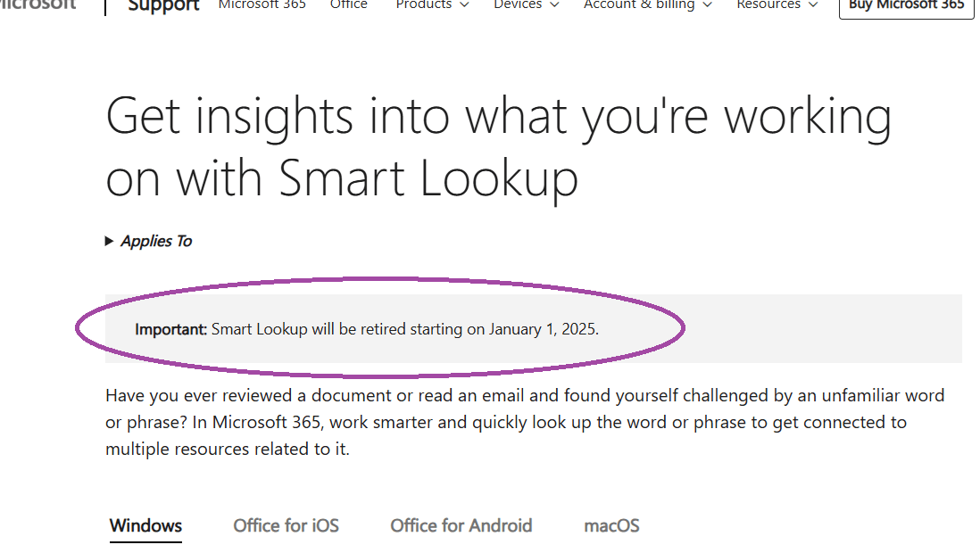The height and width of the screenshot is (553, 980).
Task: Open the Resources dropdown menu
Action: tap(777, 5)
